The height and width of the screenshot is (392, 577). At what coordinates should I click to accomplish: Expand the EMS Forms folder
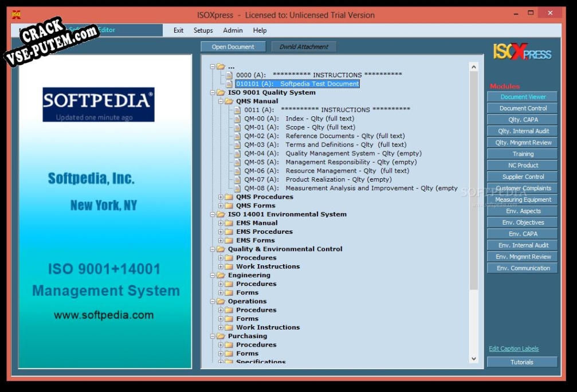click(x=221, y=240)
